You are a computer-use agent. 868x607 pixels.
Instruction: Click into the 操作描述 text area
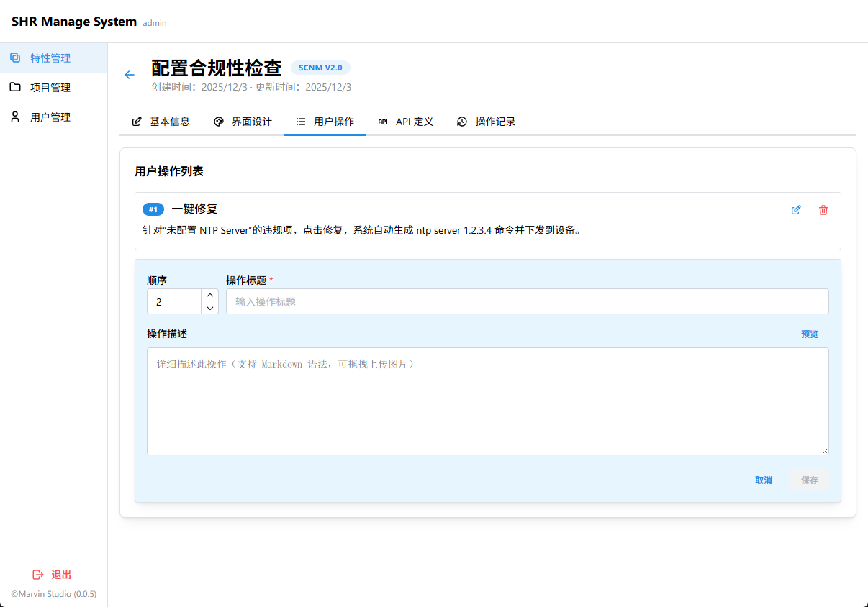(487, 401)
